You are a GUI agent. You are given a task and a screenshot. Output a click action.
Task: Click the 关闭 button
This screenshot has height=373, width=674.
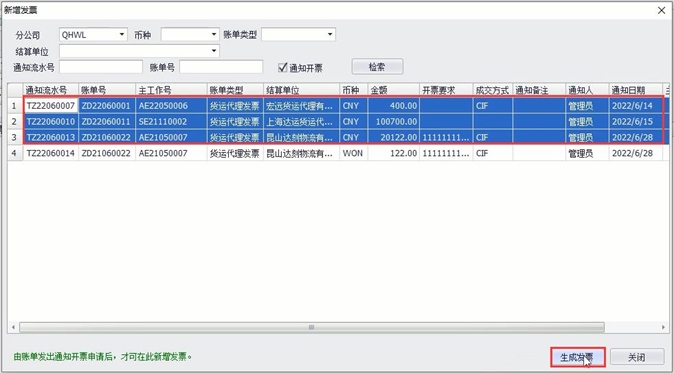click(x=637, y=357)
